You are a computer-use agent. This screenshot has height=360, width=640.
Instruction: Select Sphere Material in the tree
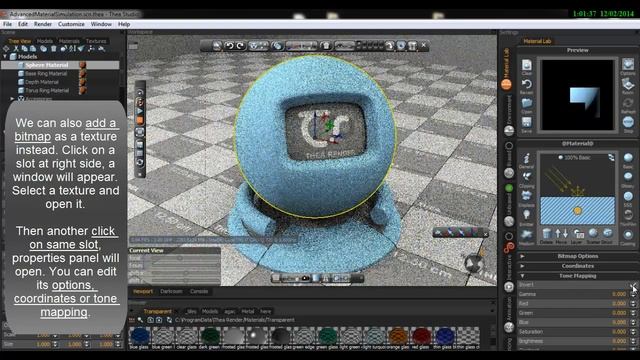pos(47,65)
